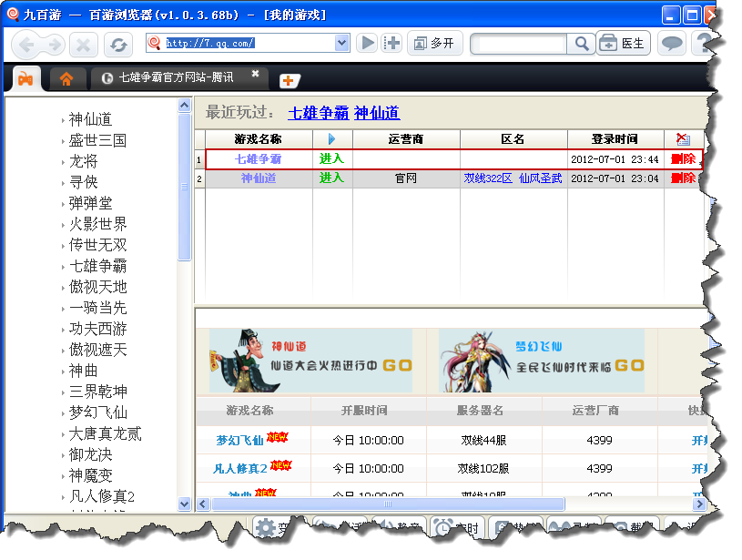Click 梦幻飞仙 in server list

239,441
